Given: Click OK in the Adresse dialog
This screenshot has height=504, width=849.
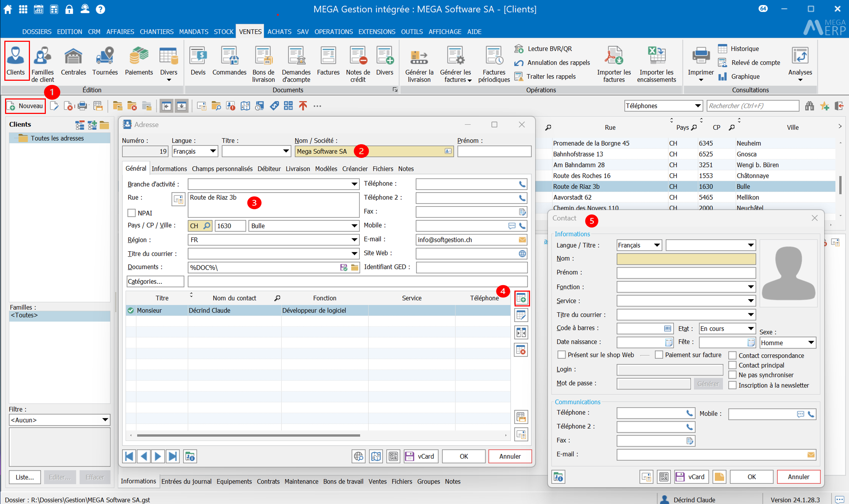Looking at the screenshot, I should [x=464, y=456].
